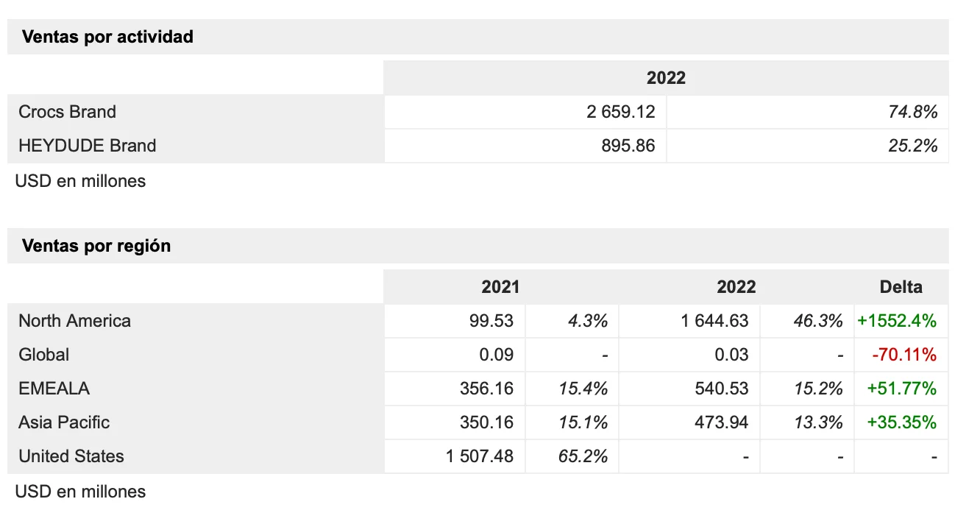Image resolution: width=980 pixels, height=524 pixels.
Task: Select the HEYDUDE Brand row label
Action: click(x=87, y=146)
